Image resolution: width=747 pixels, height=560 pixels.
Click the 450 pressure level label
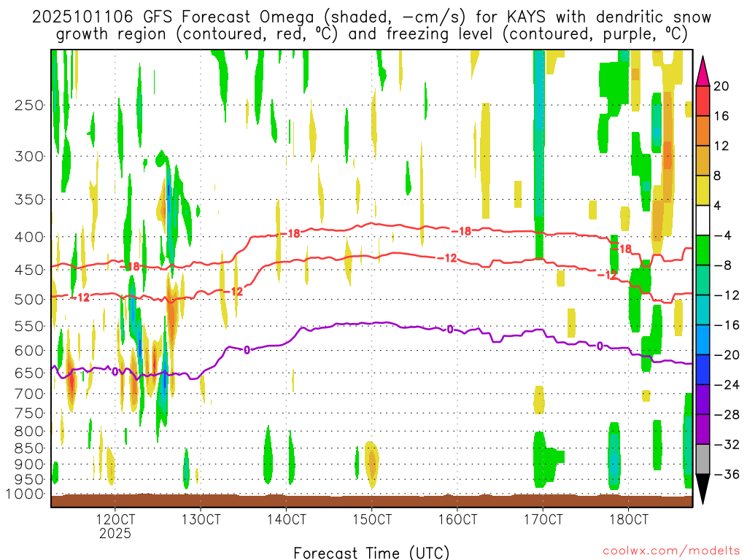coord(29,270)
